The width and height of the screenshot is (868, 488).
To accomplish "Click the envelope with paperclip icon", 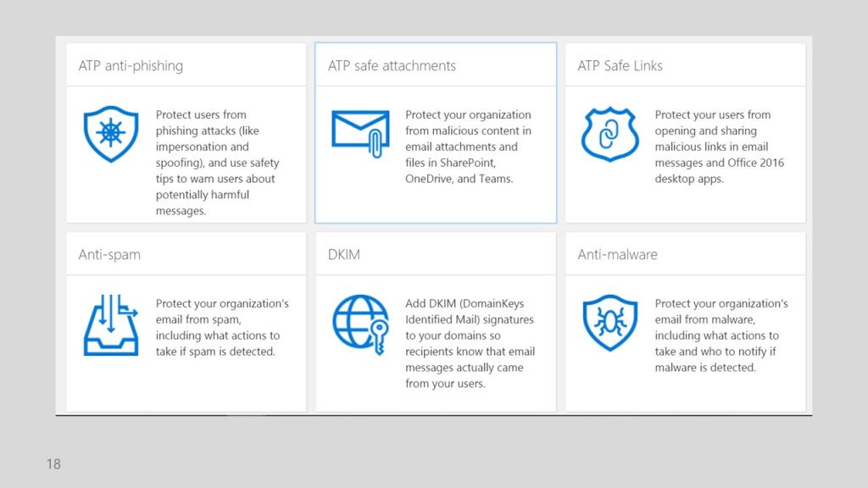I will 360,133.
